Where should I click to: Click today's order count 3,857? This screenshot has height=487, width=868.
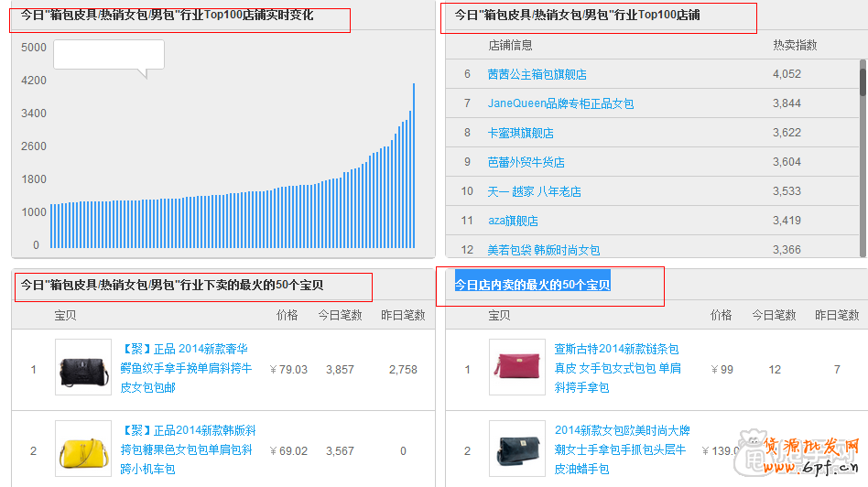click(340, 370)
